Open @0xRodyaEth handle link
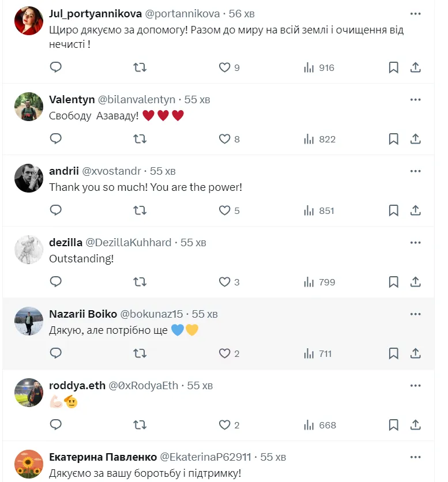448x482 pixels. pos(144,386)
